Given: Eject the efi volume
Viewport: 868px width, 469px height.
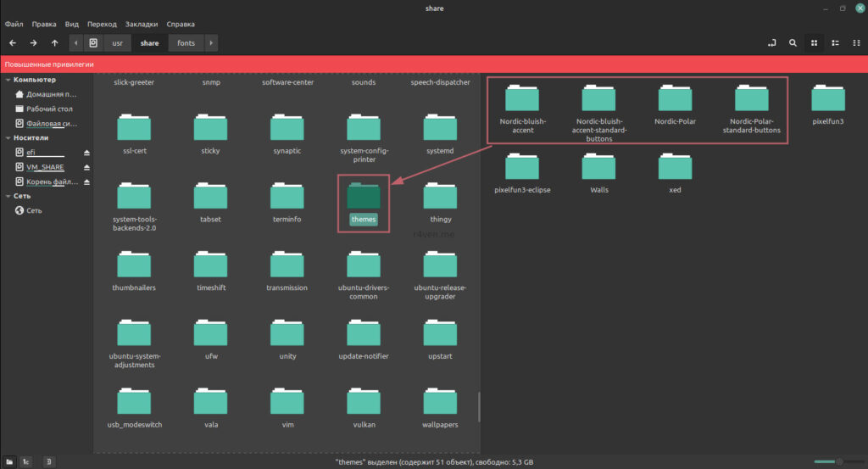Looking at the screenshot, I should point(86,152).
